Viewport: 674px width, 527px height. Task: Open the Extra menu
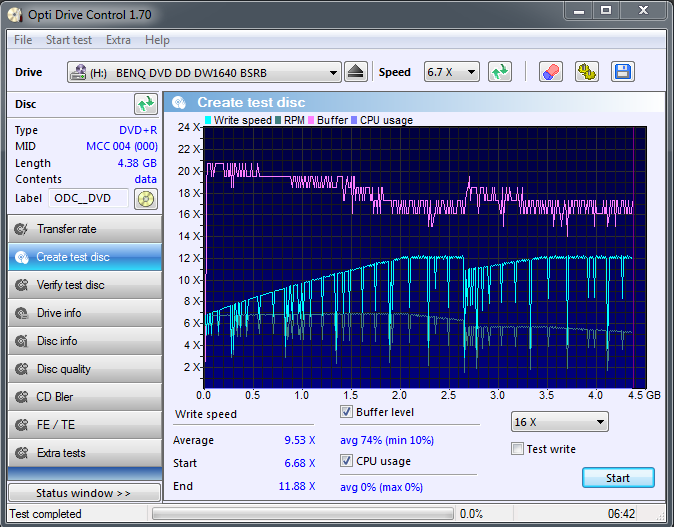118,40
